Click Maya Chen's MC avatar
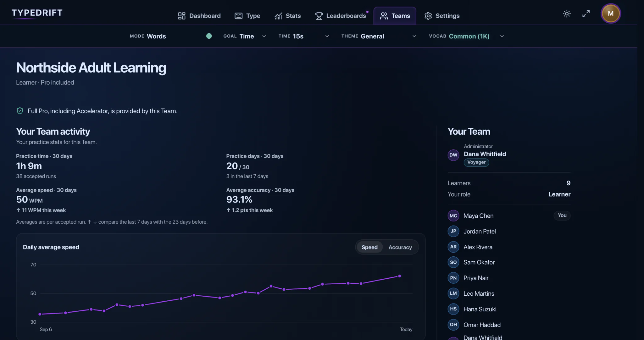This screenshot has width=644, height=340. click(x=453, y=216)
